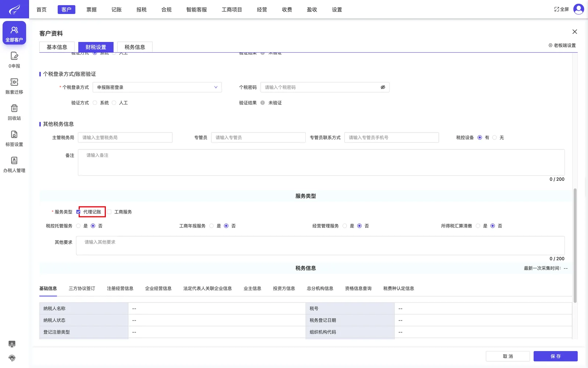
Task: Click the 取消 button
Action: point(508,356)
